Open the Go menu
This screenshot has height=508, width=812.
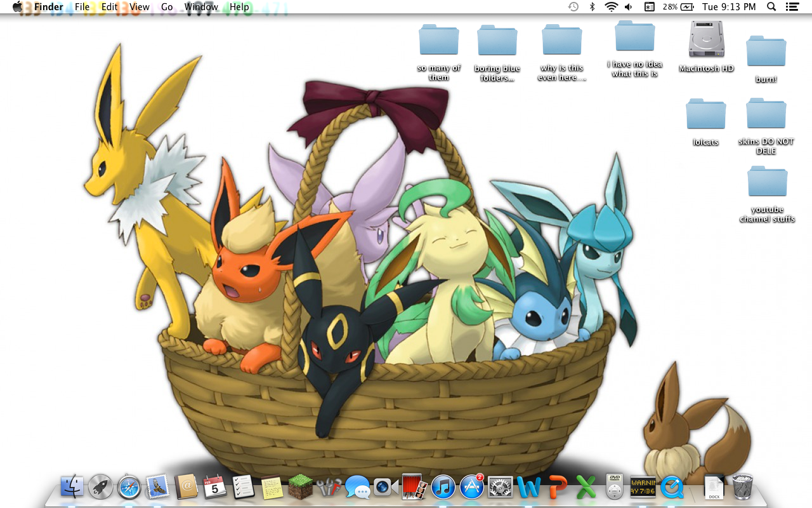point(167,7)
